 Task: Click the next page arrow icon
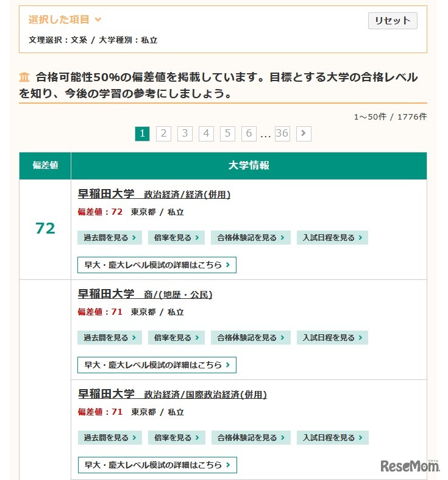[x=304, y=134]
